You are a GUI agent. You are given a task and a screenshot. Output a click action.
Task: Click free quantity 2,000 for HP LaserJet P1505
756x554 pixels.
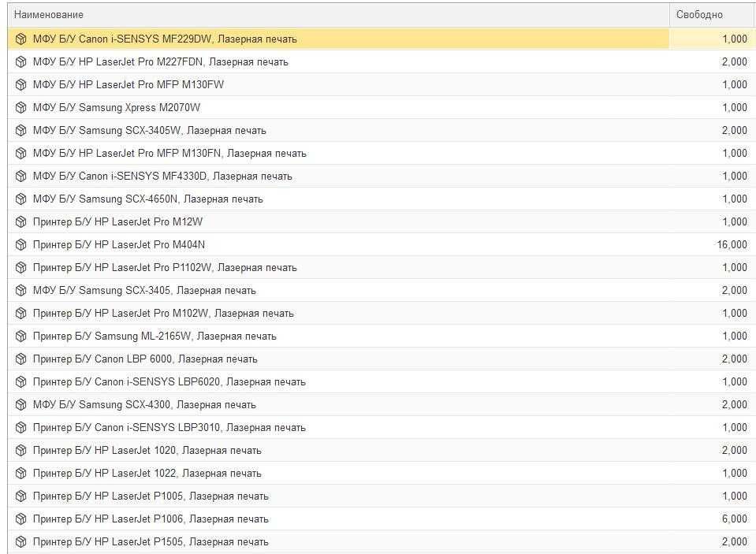click(x=734, y=542)
